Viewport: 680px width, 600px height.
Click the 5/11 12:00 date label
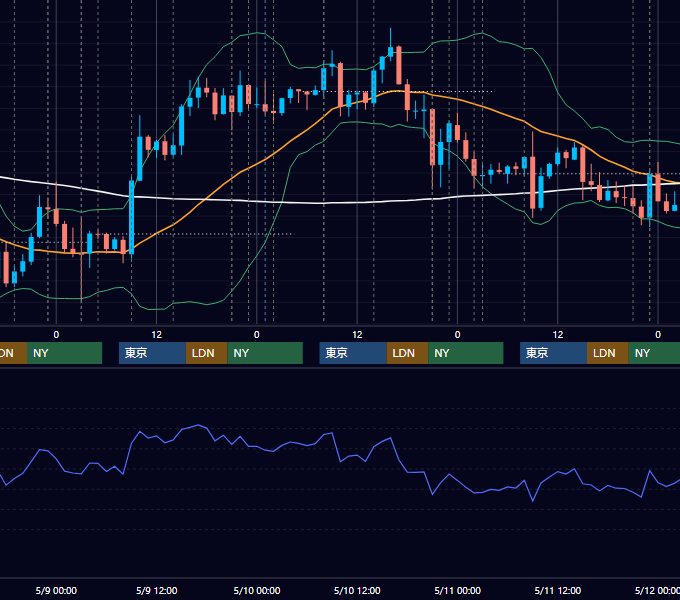pos(558,590)
